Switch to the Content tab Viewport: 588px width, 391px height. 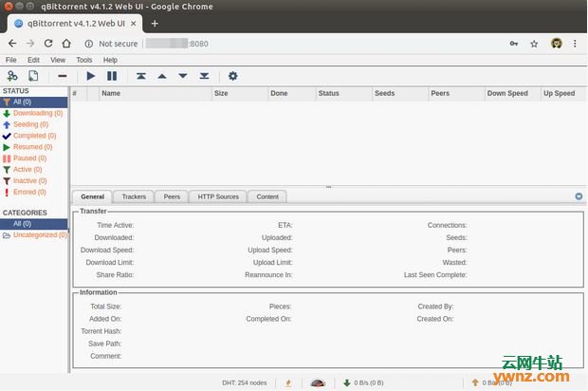pos(267,196)
